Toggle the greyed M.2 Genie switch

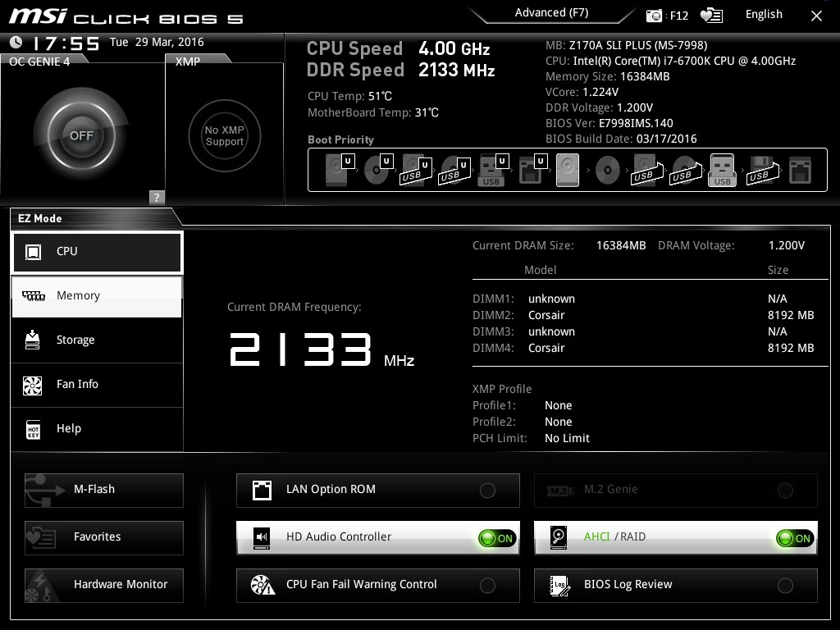point(785,491)
